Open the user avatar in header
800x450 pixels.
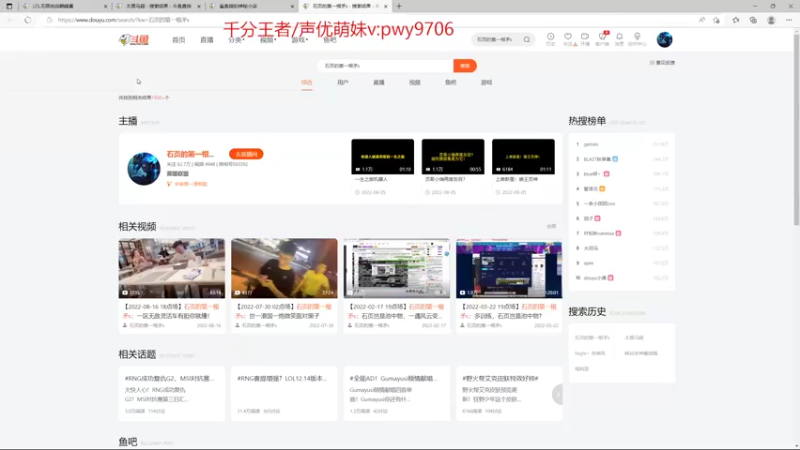tap(664, 39)
